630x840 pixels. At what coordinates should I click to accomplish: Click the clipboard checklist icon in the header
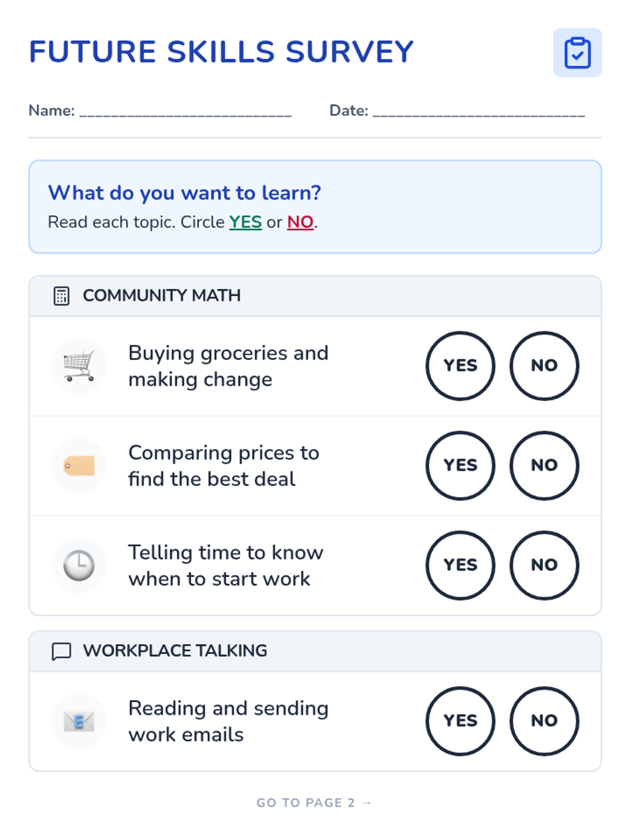coord(577,52)
